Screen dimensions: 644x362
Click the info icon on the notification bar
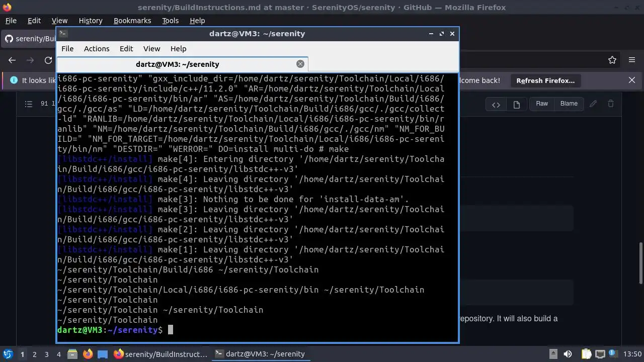[x=14, y=80]
